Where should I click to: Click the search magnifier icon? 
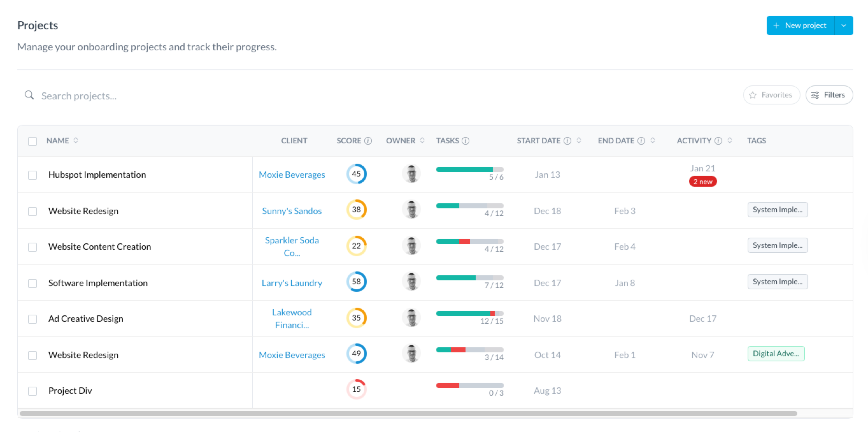29,95
